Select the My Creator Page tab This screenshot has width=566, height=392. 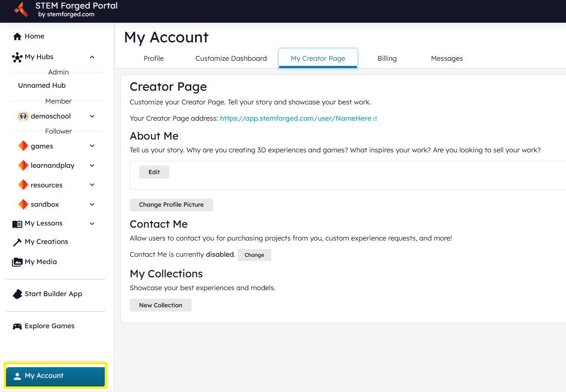[x=318, y=58]
